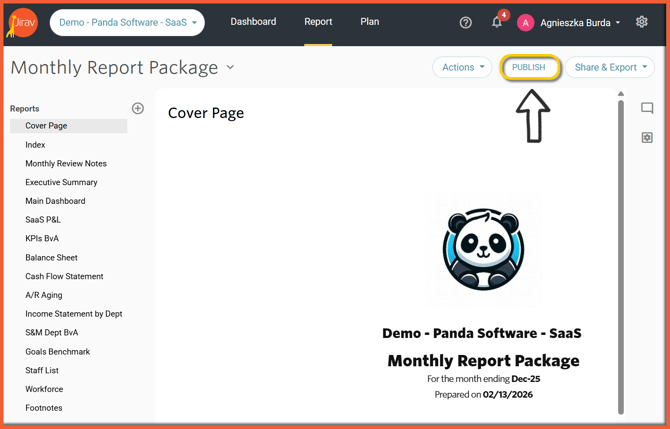Open the comments panel icon
This screenshot has width=670, height=429.
click(x=647, y=108)
